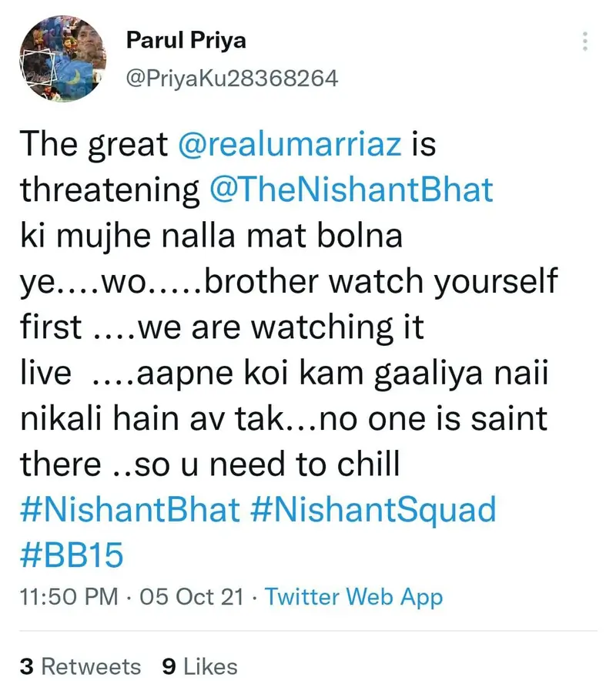Open the Parul Priya display name
This screenshot has height=694, width=616.
[186, 41]
